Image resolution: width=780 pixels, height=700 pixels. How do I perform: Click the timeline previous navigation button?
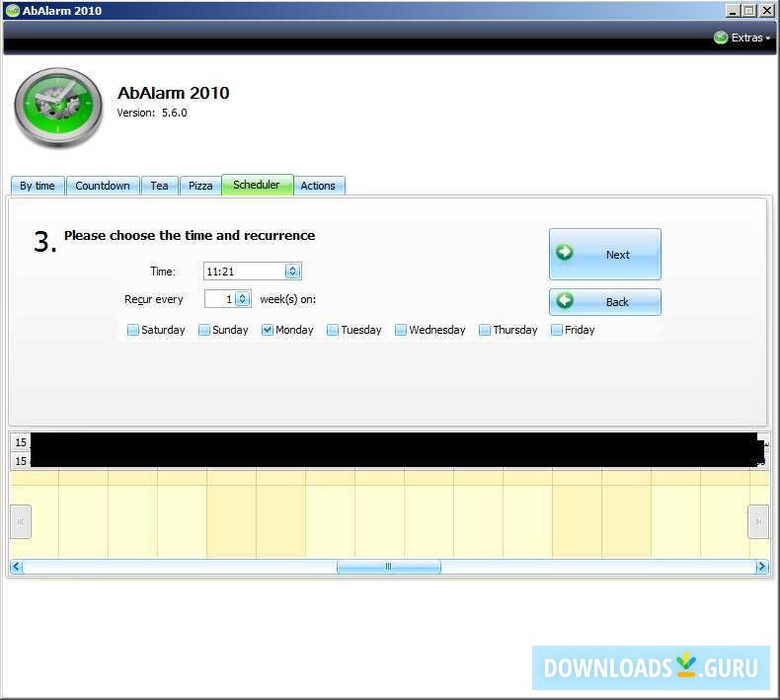21,521
